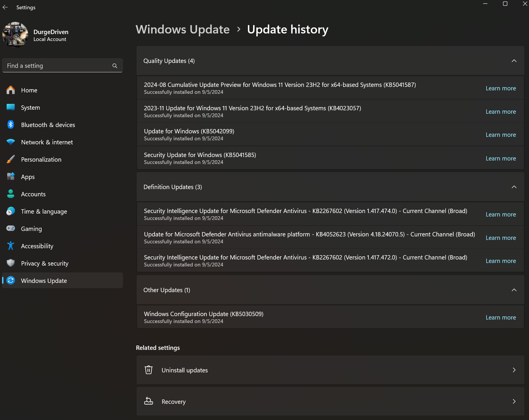Image resolution: width=529 pixels, height=420 pixels.
Task: Open Uninstall updates via its chevron
Action: point(514,370)
